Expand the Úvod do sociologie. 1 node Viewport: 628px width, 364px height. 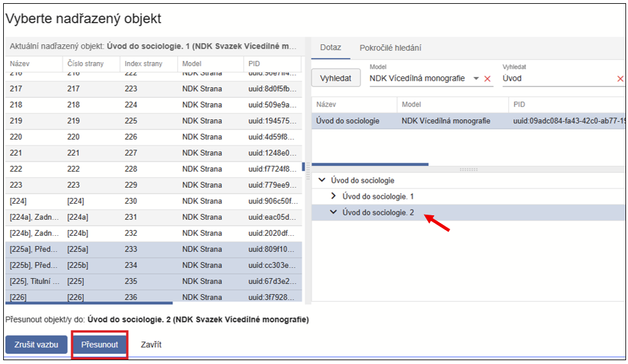333,197
